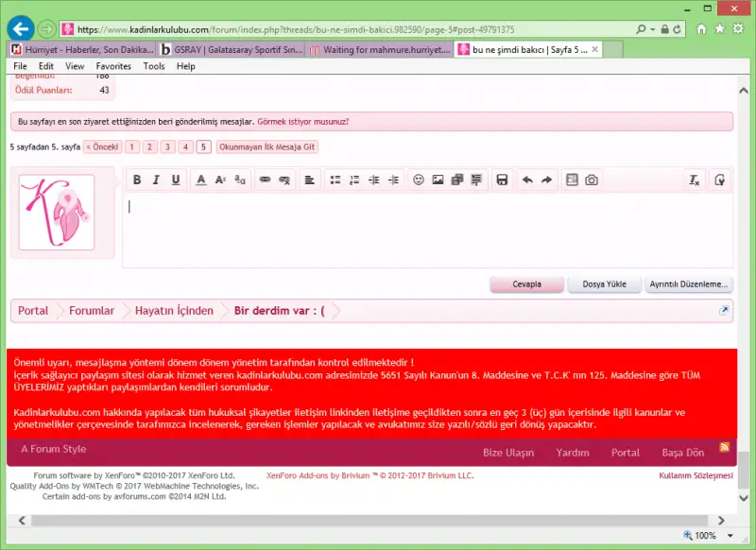The height and width of the screenshot is (550, 756).
Task: Click the Dosya Yükle upload button
Action: pos(604,284)
